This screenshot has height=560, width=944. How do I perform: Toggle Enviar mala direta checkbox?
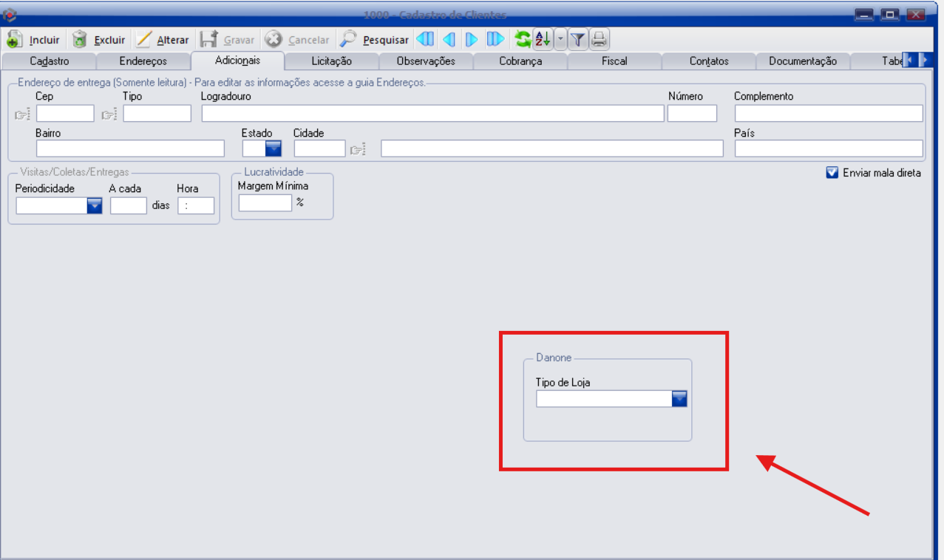click(x=832, y=173)
